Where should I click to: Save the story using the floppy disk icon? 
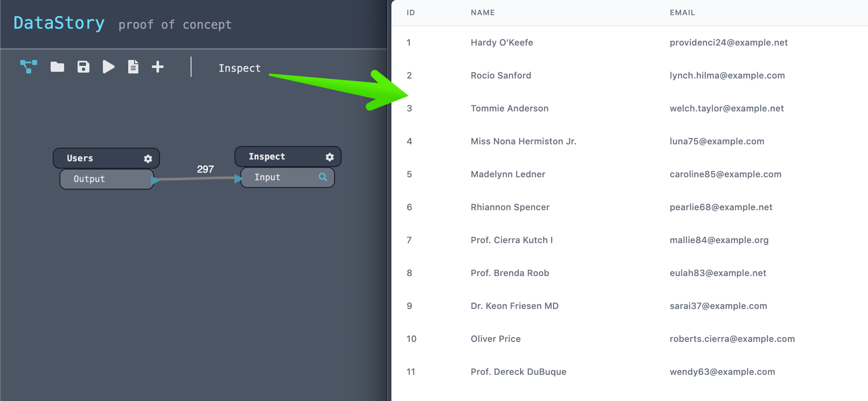click(x=84, y=67)
